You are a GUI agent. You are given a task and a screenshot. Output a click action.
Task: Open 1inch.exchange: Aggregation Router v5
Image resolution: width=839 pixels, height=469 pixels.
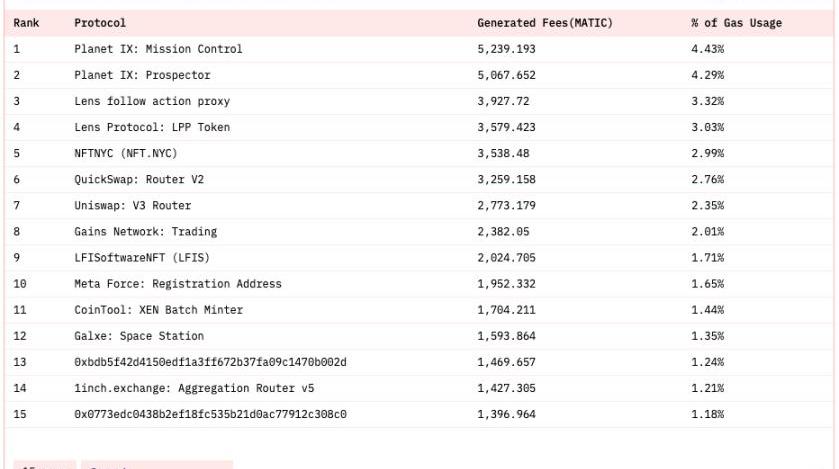tap(194, 387)
